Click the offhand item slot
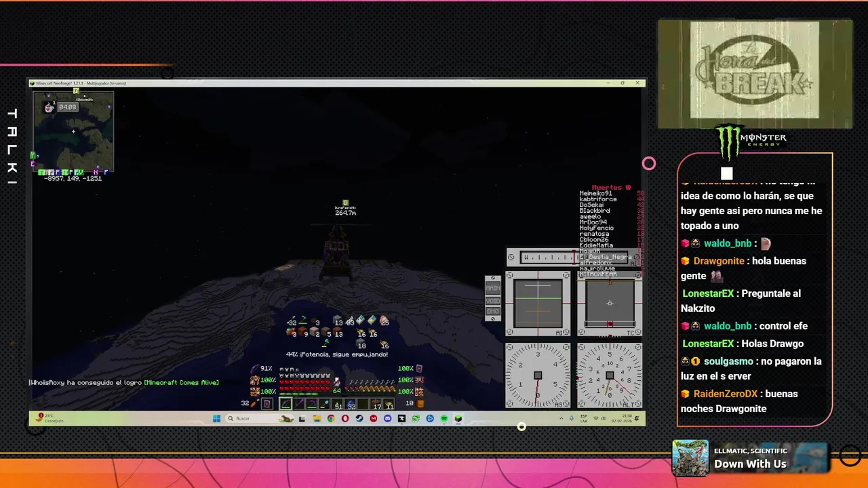This screenshot has width=868, height=488. [x=267, y=403]
